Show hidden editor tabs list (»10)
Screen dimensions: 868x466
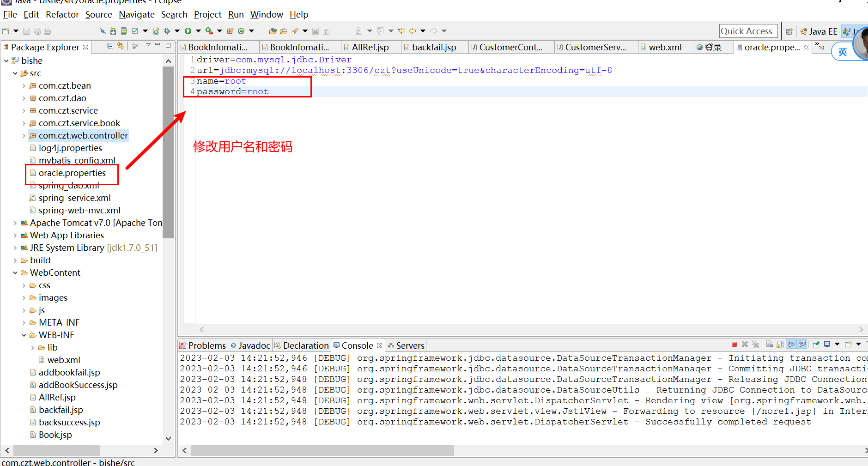point(820,47)
